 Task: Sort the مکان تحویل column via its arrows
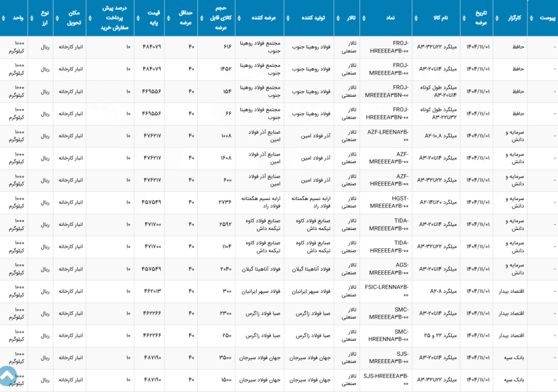pyautogui.click(x=57, y=18)
